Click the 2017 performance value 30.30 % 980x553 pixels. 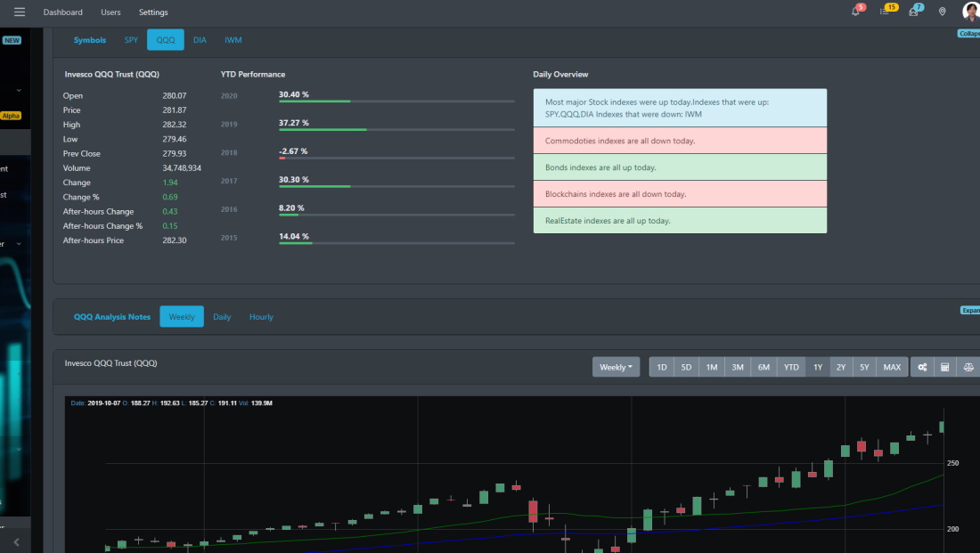[x=294, y=179]
